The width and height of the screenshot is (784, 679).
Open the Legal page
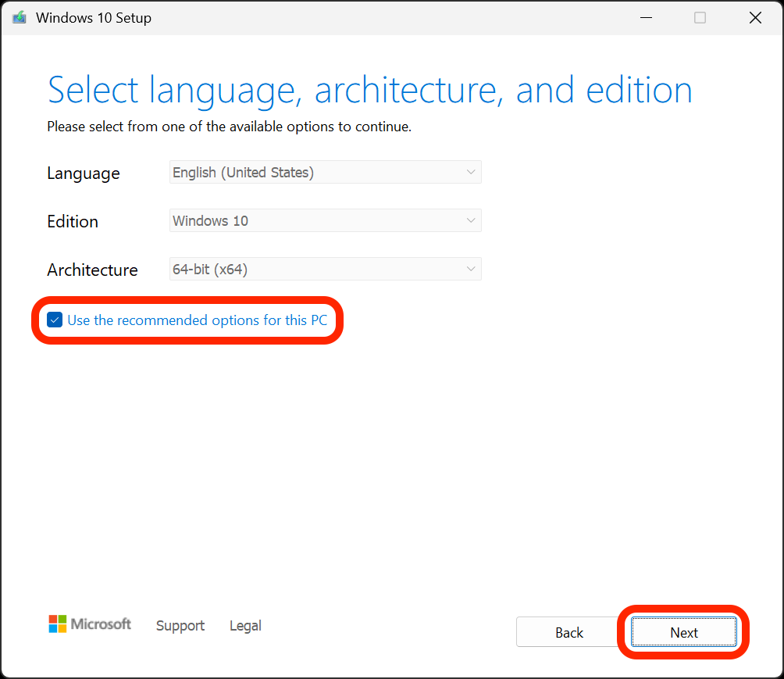pyautogui.click(x=245, y=625)
